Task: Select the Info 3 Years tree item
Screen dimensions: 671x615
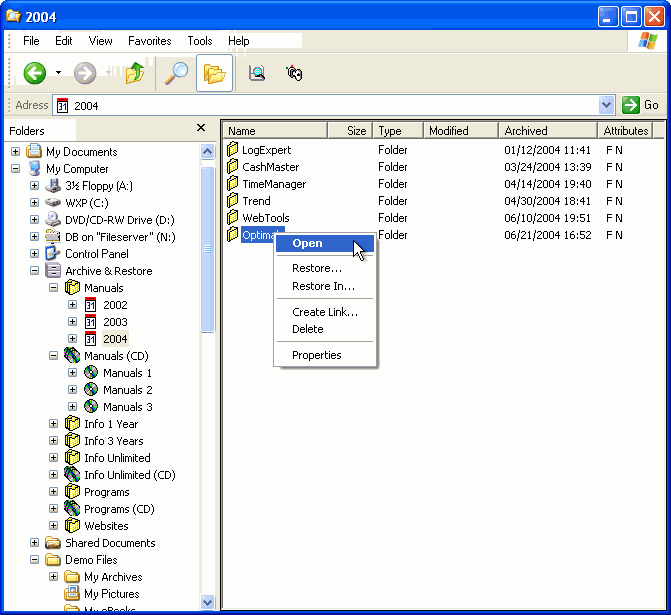Action: click(x=114, y=441)
